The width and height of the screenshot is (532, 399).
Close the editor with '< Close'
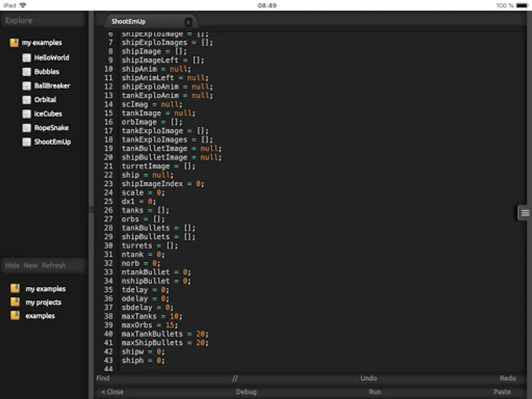tap(112, 392)
